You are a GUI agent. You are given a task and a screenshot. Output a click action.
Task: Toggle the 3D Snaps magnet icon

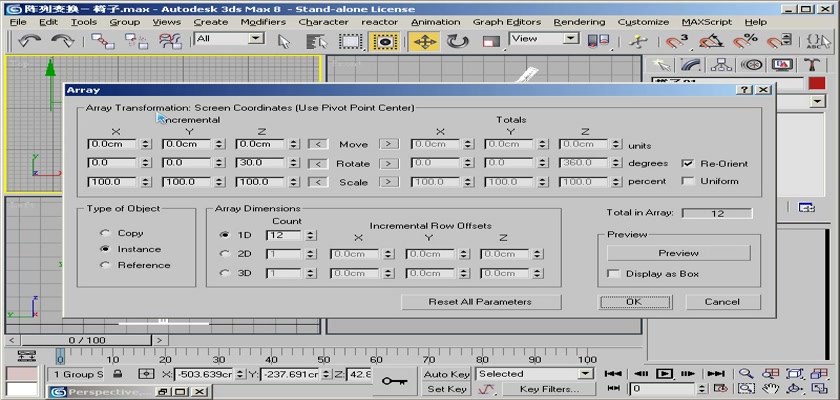click(x=677, y=41)
